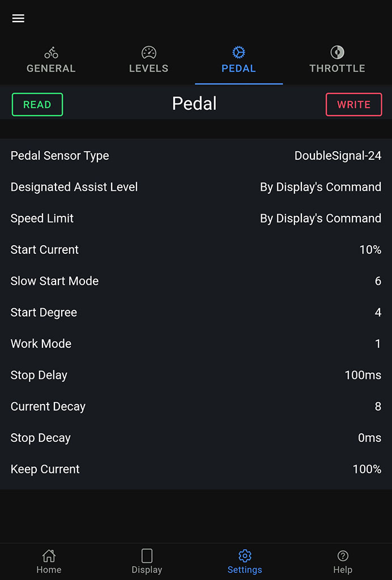This screenshot has height=580, width=392.
Task: Open Help question mark icon
Action: point(343,556)
